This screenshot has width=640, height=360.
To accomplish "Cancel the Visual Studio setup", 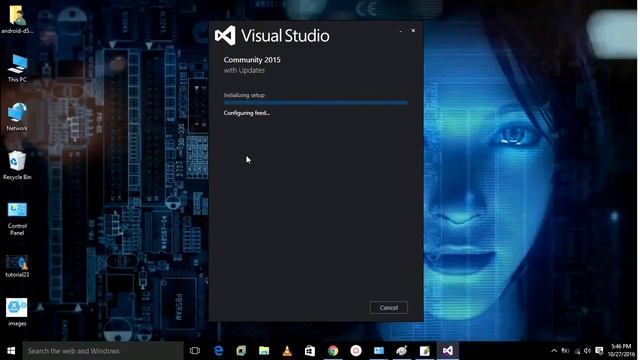I will [389, 307].
